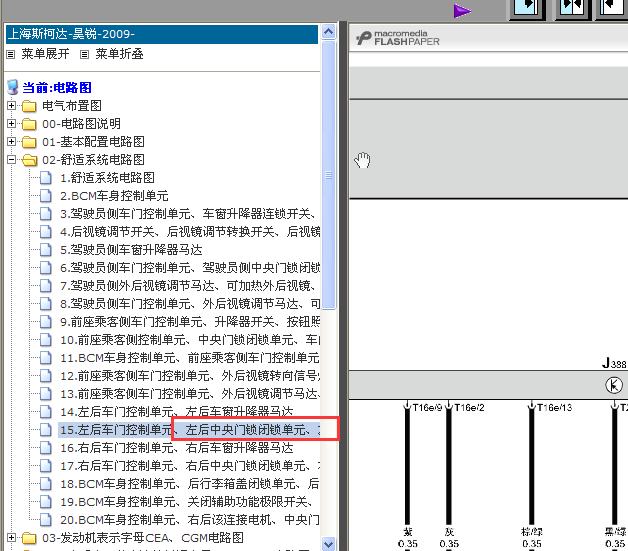This screenshot has width=628, height=551.
Task: Select 15.左后车门控制单元、左后中央门锁闭锁单元
Action: coord(190,430)
